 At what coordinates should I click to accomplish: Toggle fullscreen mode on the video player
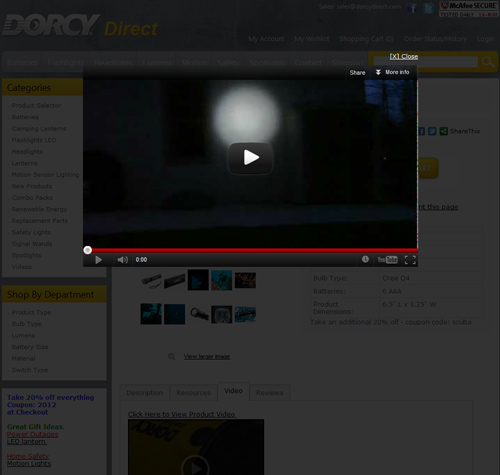410,260
